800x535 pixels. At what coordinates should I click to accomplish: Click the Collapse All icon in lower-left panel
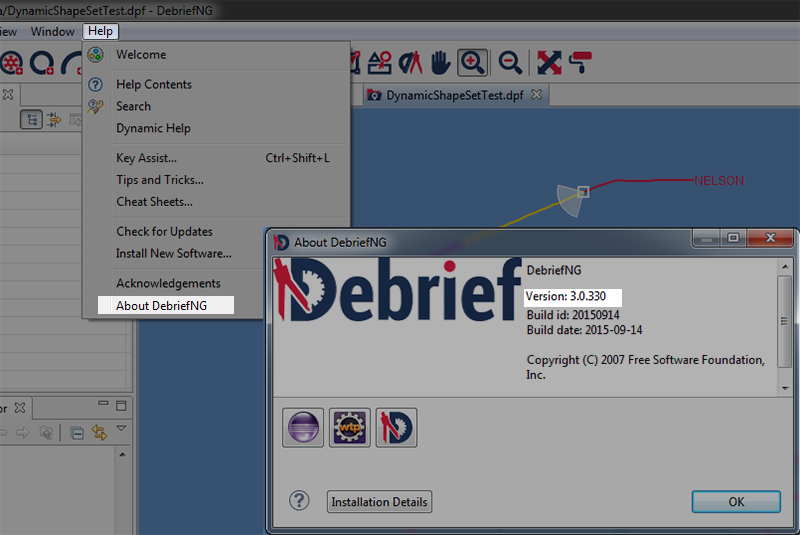[x=77, y=433]
